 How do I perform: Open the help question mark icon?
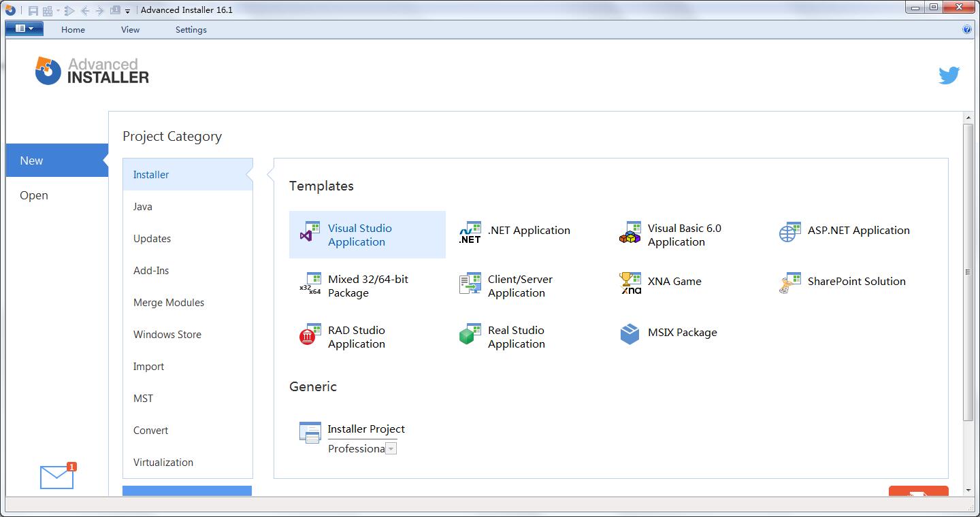(967, 29)
